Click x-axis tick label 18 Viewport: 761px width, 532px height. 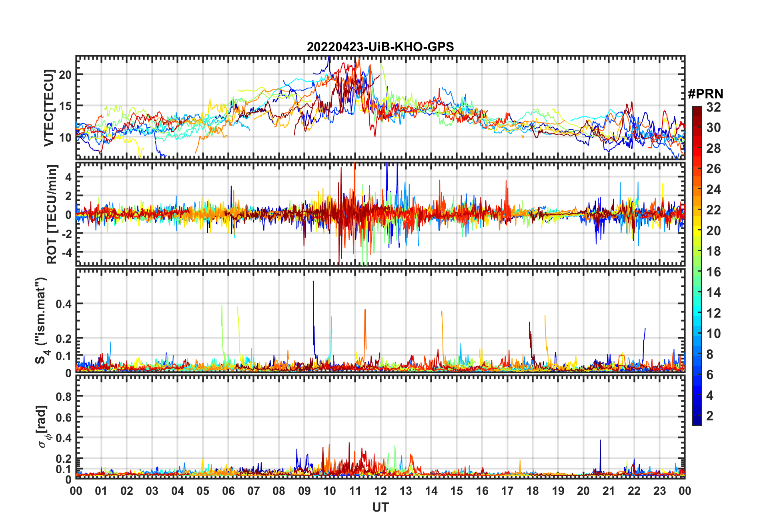(533, 491)
